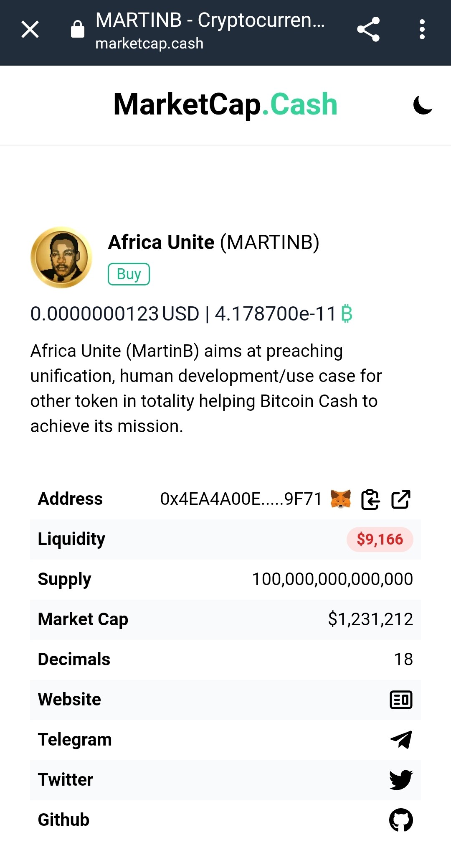This screenshot has height=868, width=451.
Task: Open the Twitter bird icon
Action: [x=401, y=780]
